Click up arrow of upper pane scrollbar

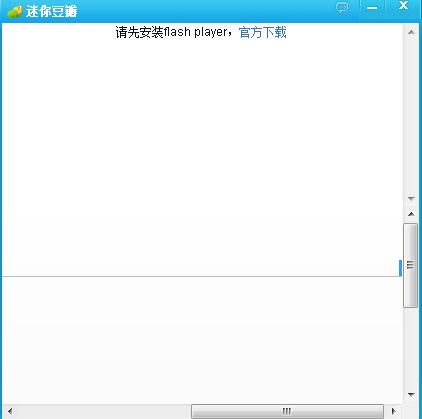pos(411,32)
